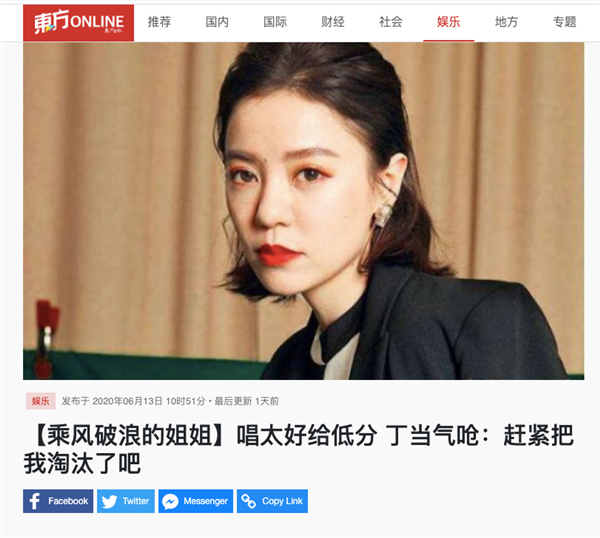Open the 地方 navigation tab
The image size is (600, 538).
click(506, 22)
